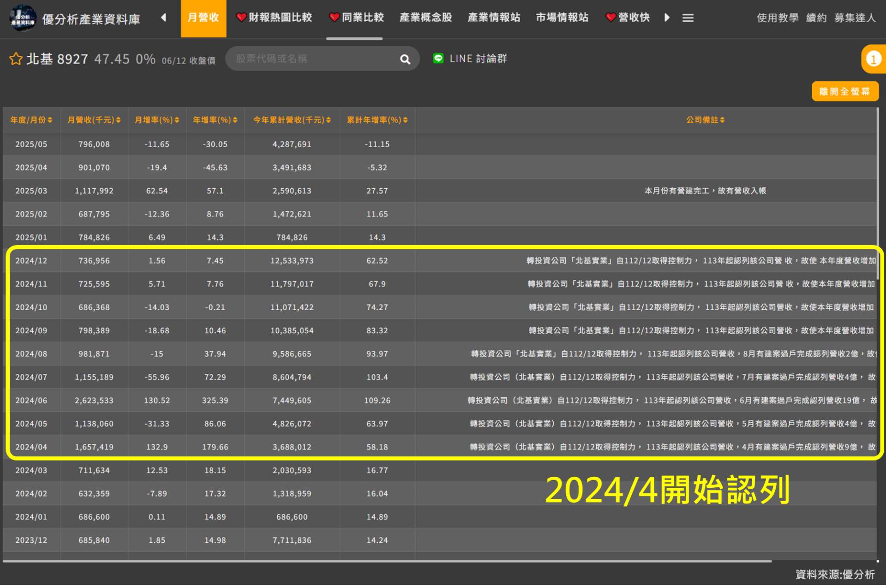Open the orange notification badge icon

tap(873, 59)
